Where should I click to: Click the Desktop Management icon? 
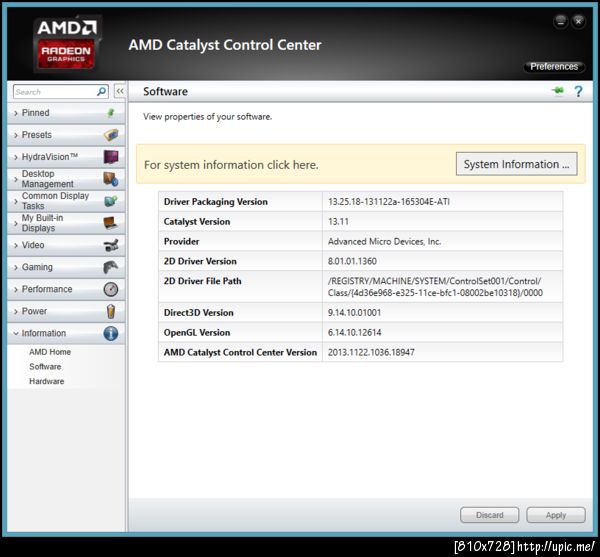click(111, 179)
